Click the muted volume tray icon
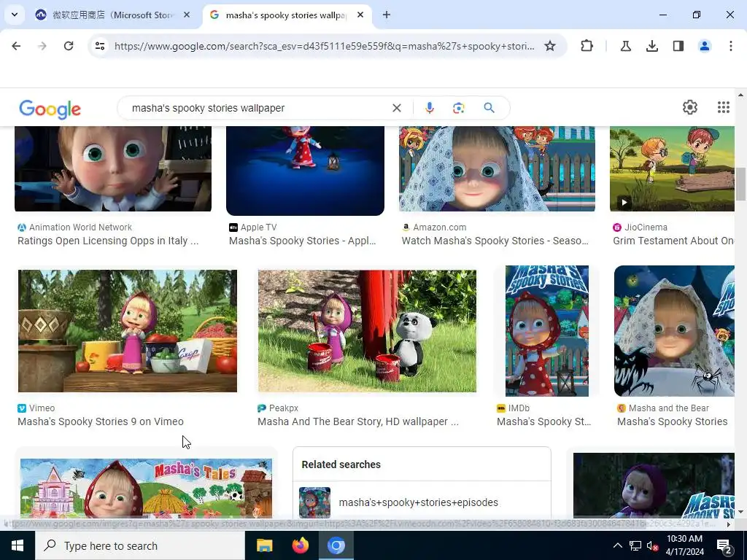 (653, 545)
